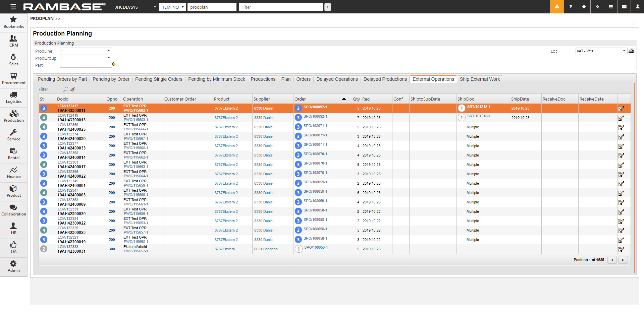Click the filter search magnifier icon
The width and height of the screenshot is (644, 314).
coord(65,89)
